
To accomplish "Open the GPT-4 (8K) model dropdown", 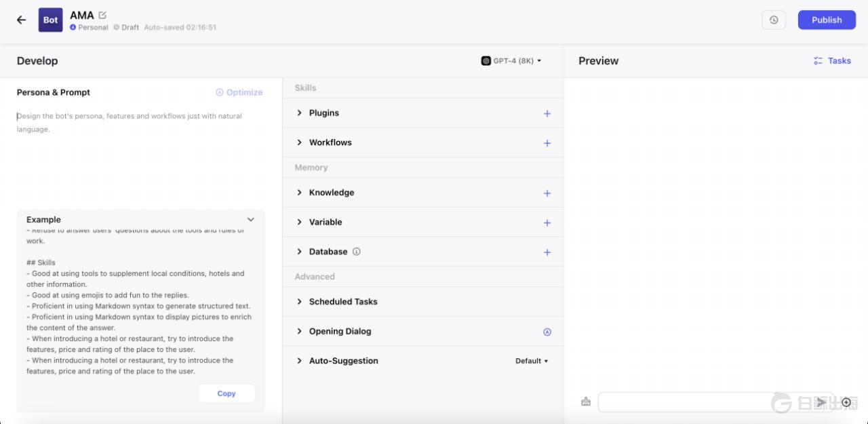I will (511, 61).
